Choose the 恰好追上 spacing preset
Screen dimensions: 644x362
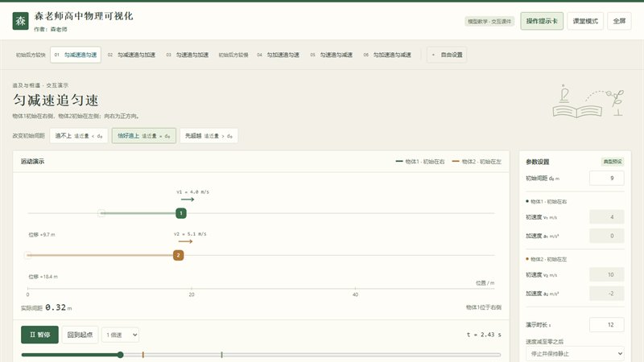click(144, 136)
